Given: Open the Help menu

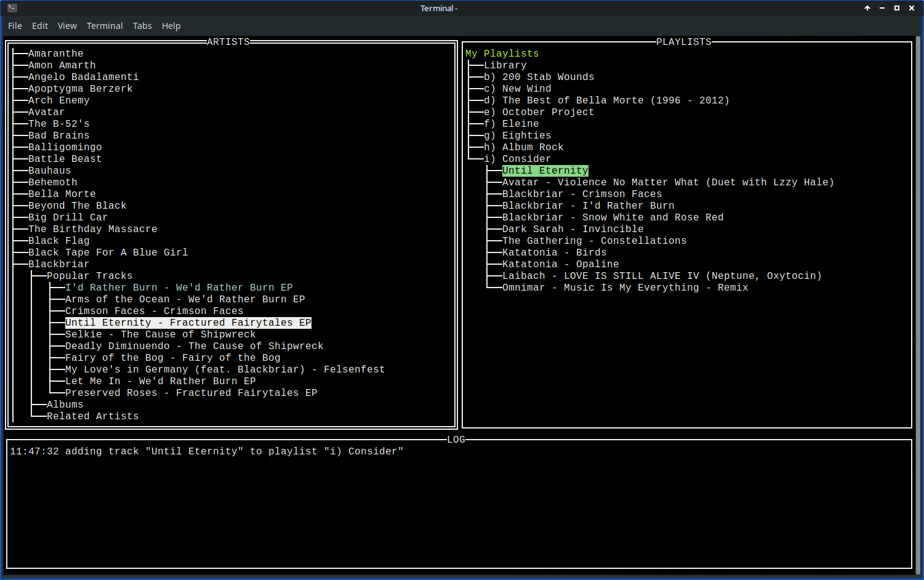Looking at the screenshot, I should (x=171, y=26).
